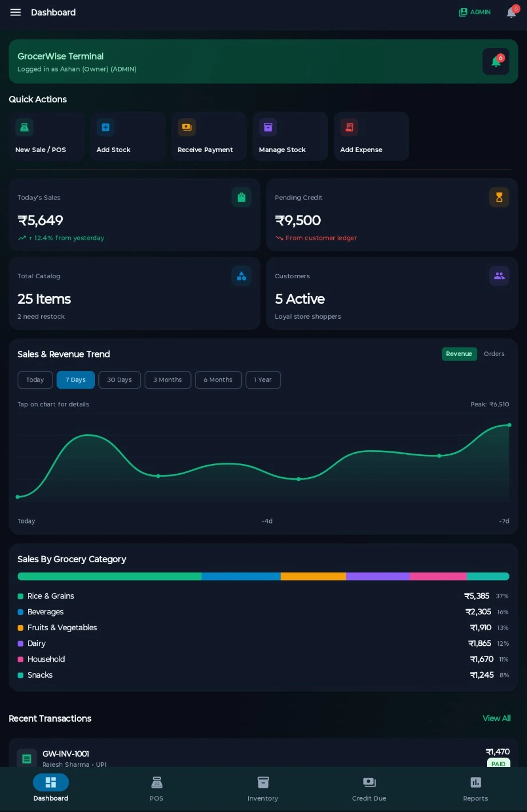Click the Peak: ₹6,510 label

(490, 404)
